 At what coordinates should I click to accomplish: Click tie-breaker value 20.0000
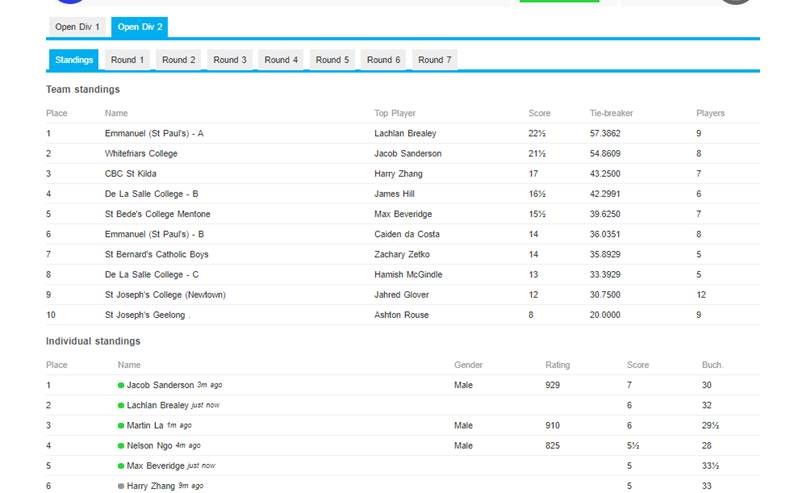tap(605, 315)
